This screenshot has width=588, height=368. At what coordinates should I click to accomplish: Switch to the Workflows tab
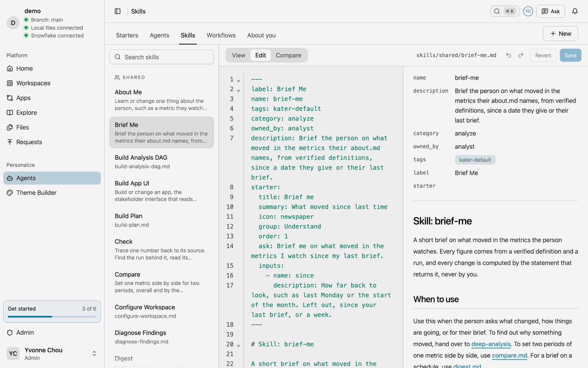tap(221, 35)
